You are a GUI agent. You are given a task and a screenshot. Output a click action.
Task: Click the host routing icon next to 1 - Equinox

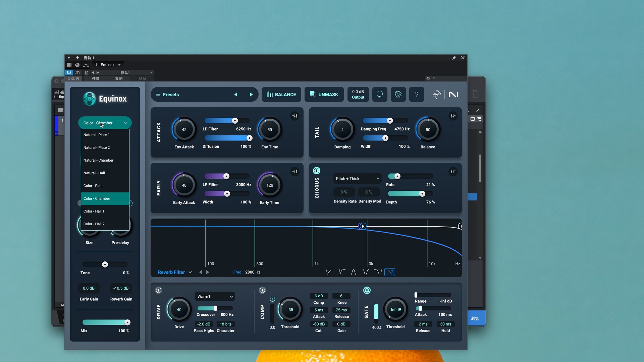click(x=86, y=65)
